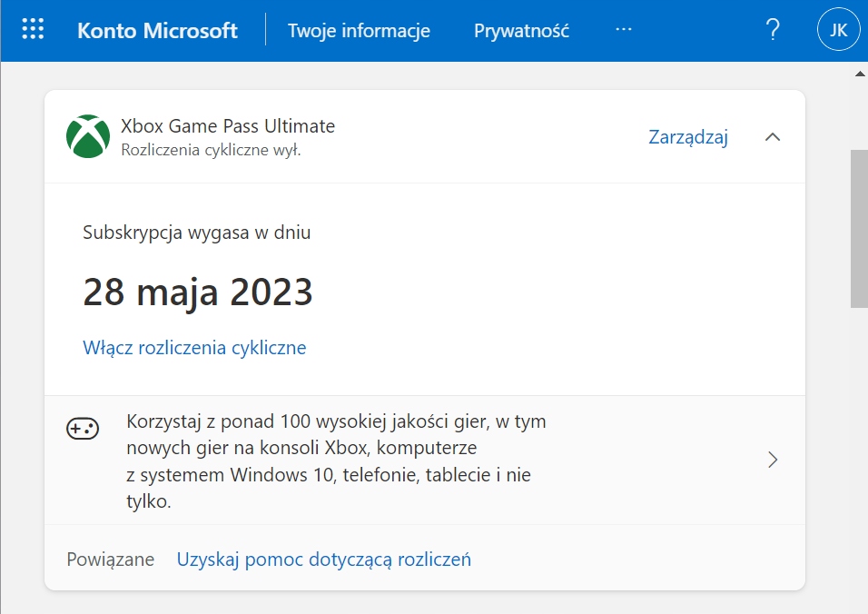Click the Rozliczenia cykliczne wył. status text
Viewport: 868px width, 614px height.
coord(211,150)
